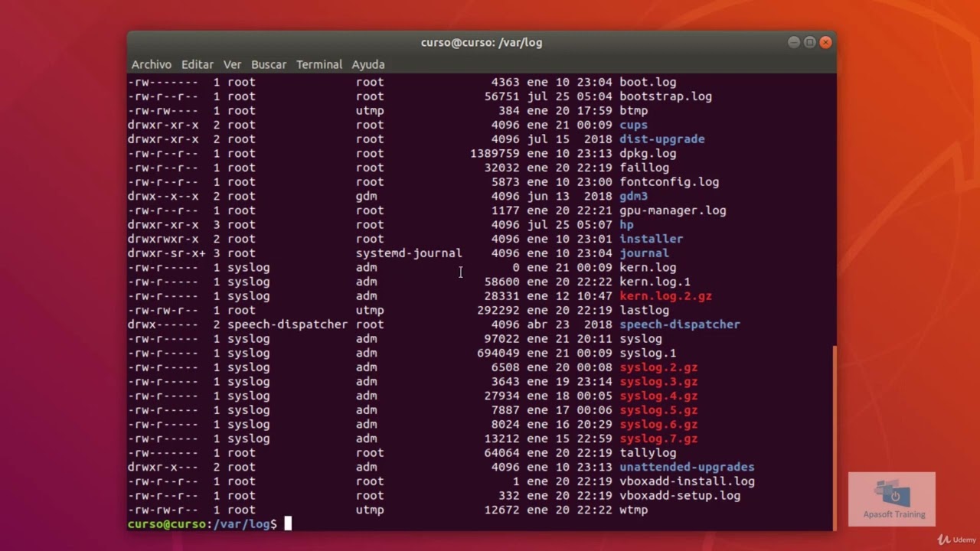Click the boot.log file name
The height and width of the screenshot is (551, 980).
[x=648, y=82]
